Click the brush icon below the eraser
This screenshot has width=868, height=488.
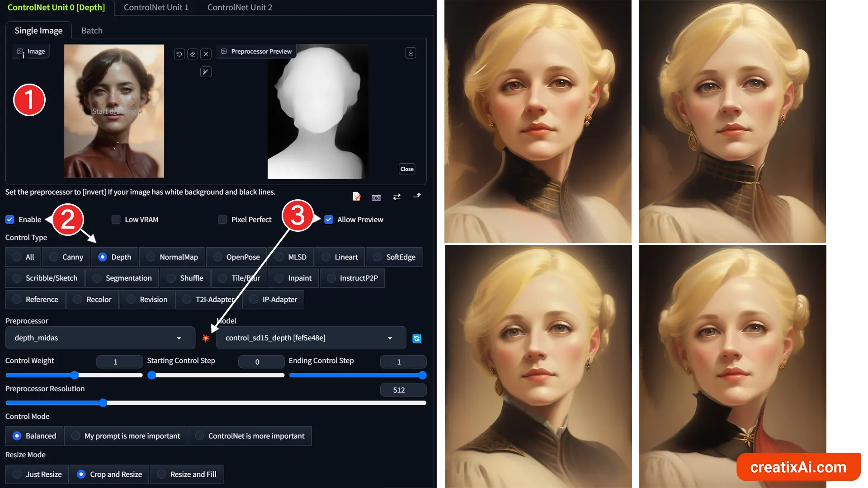(x=206, y=72)
